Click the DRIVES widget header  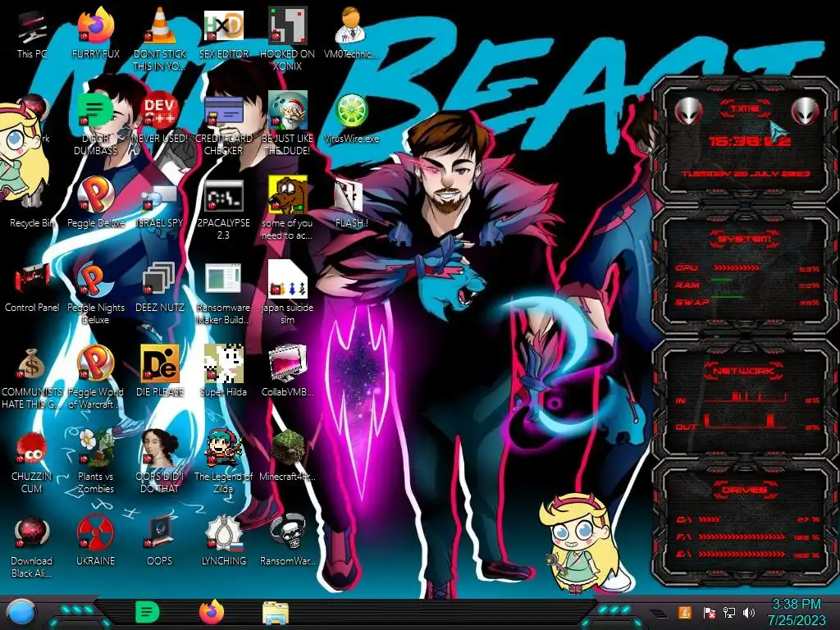tap(743, 490)
